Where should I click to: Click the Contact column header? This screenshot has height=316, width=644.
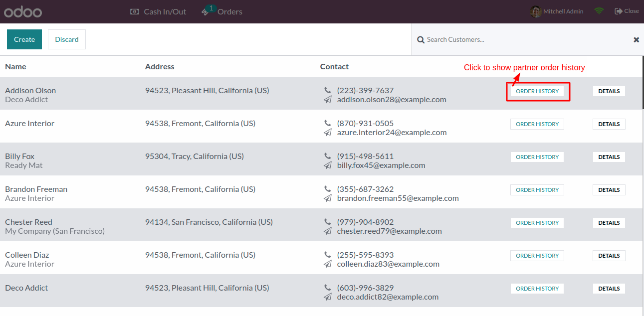click(334, 66)
